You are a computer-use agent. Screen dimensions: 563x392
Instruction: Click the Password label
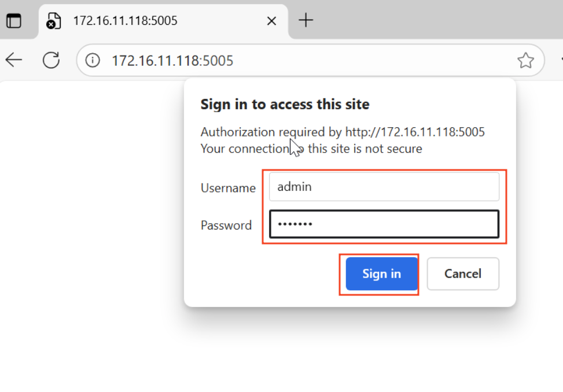pos(226,225)
